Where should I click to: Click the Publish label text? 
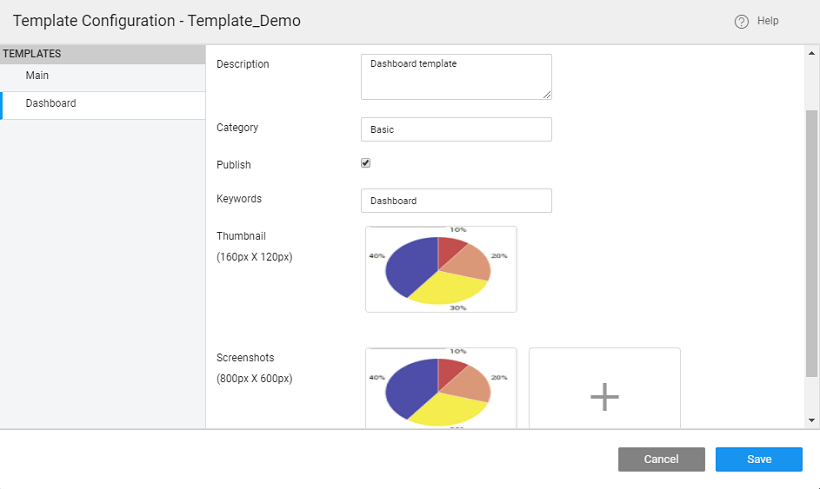pyautogui.click(x=233, y=165)
